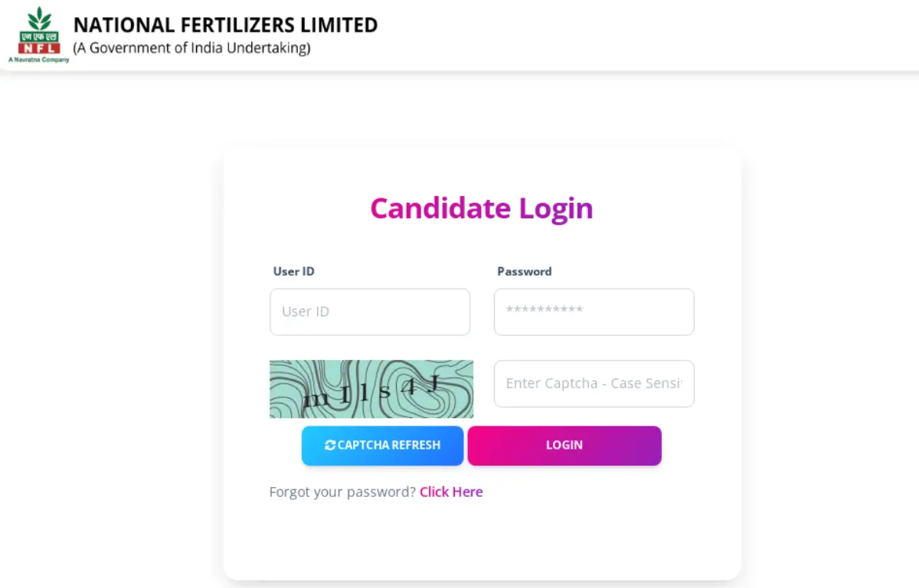Click the Password field label

[x=525, y=271]
